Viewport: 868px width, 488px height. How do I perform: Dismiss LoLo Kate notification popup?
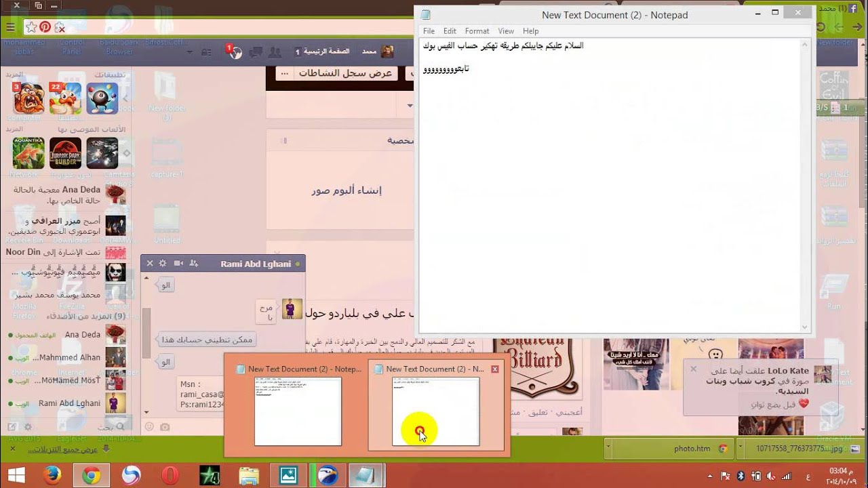[x=693, y=369]
